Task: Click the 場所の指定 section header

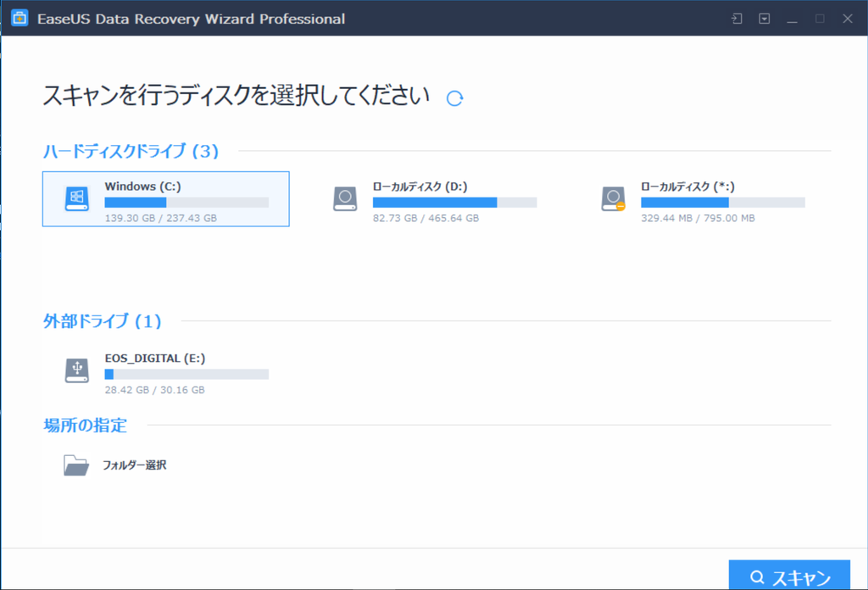Action: coord(86,425)
